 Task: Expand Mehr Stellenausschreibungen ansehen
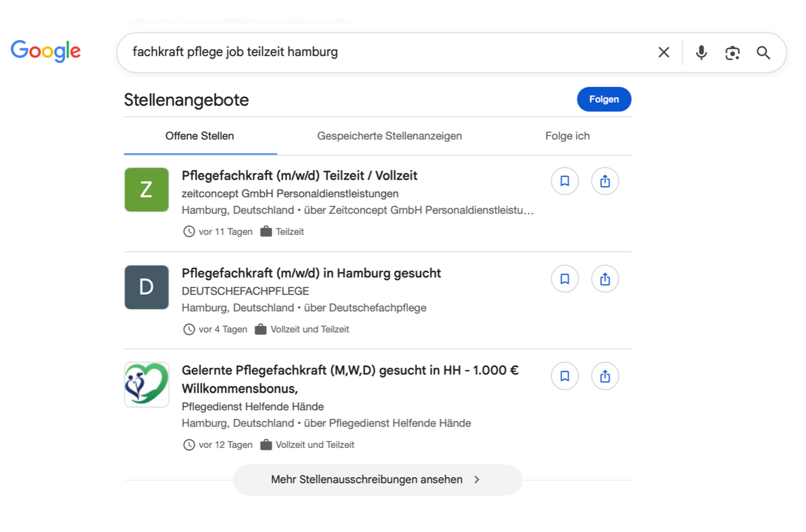(377, 480)
